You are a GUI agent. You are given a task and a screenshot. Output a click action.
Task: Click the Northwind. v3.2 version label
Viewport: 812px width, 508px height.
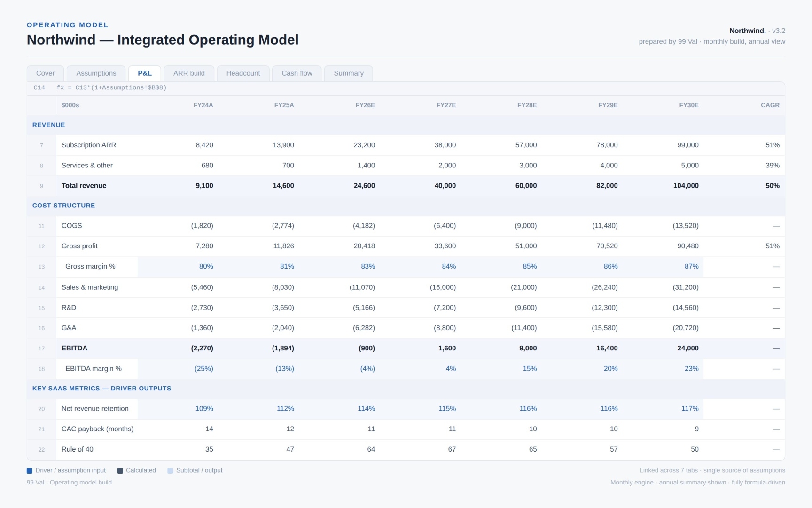tap(757, 31)
